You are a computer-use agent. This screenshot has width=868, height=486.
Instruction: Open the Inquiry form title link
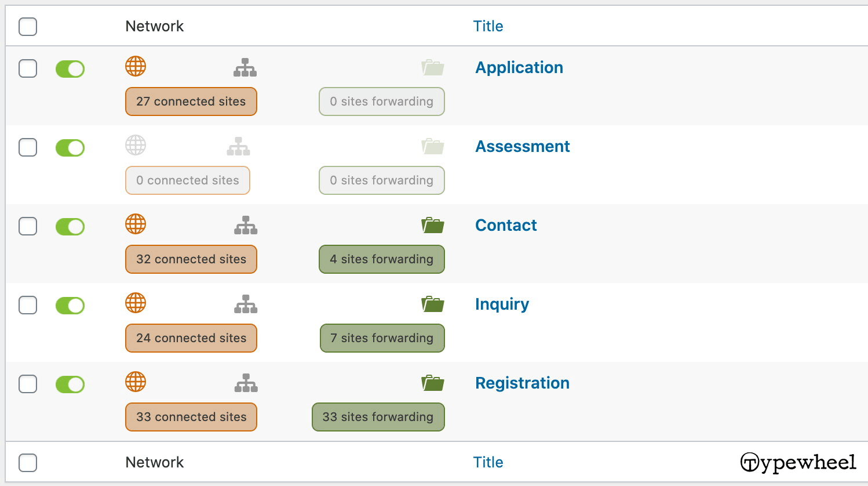(502, 304)
